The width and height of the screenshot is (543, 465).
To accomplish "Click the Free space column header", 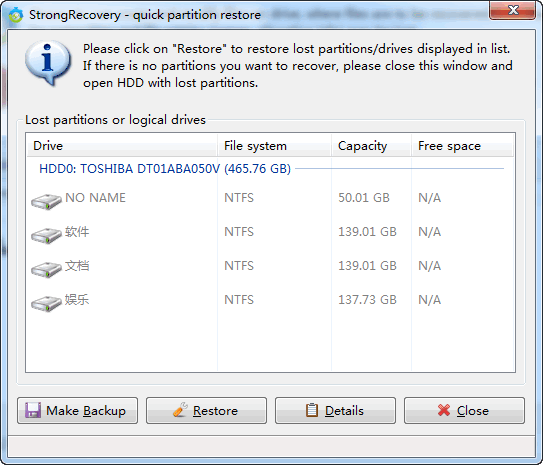I will pyautogui.click(x=462, y=146).
